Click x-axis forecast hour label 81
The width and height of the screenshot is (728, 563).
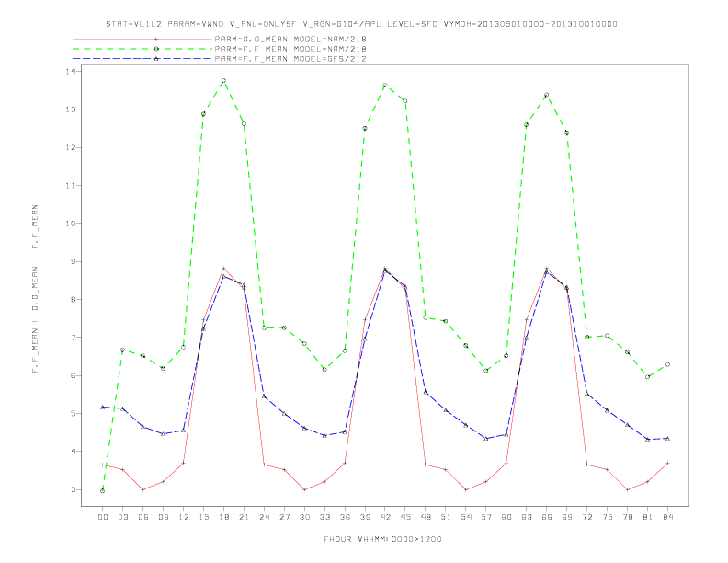point(648,517)
